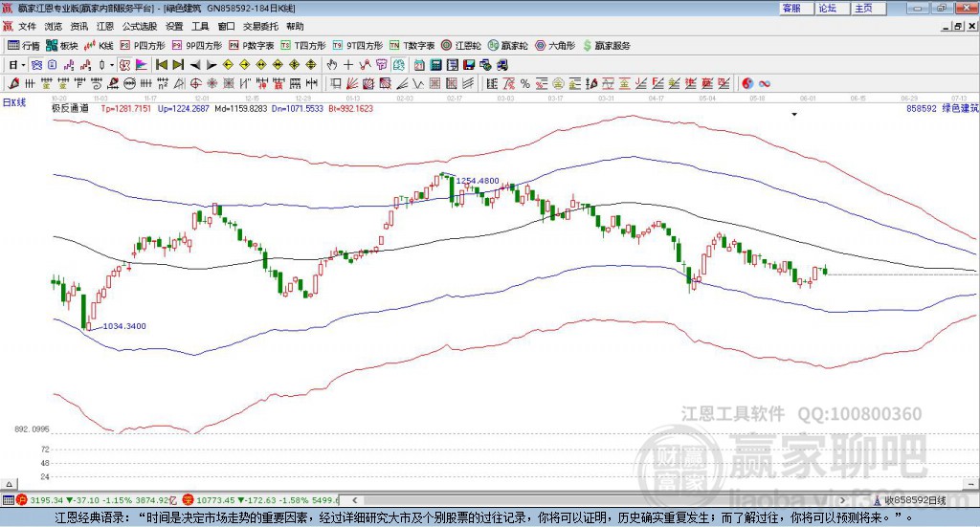Click the 1034.3400 low price label
The width and height of the screenshot is (980, 527).
pos(124,326)
